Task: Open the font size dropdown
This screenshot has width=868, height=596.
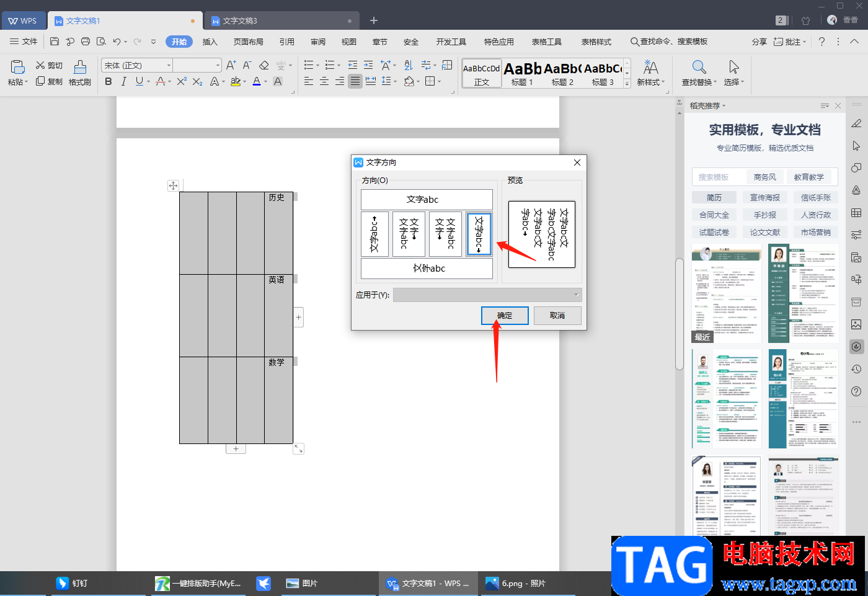Action: [218, 65]
